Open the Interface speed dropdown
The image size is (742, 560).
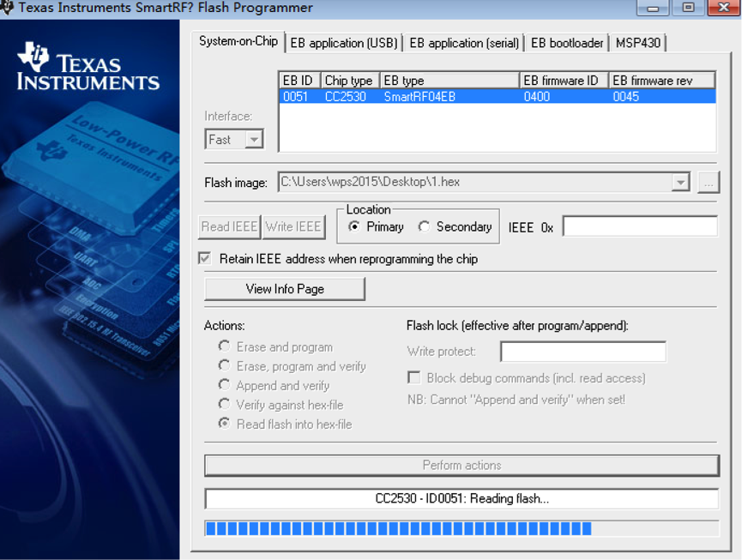253,140
